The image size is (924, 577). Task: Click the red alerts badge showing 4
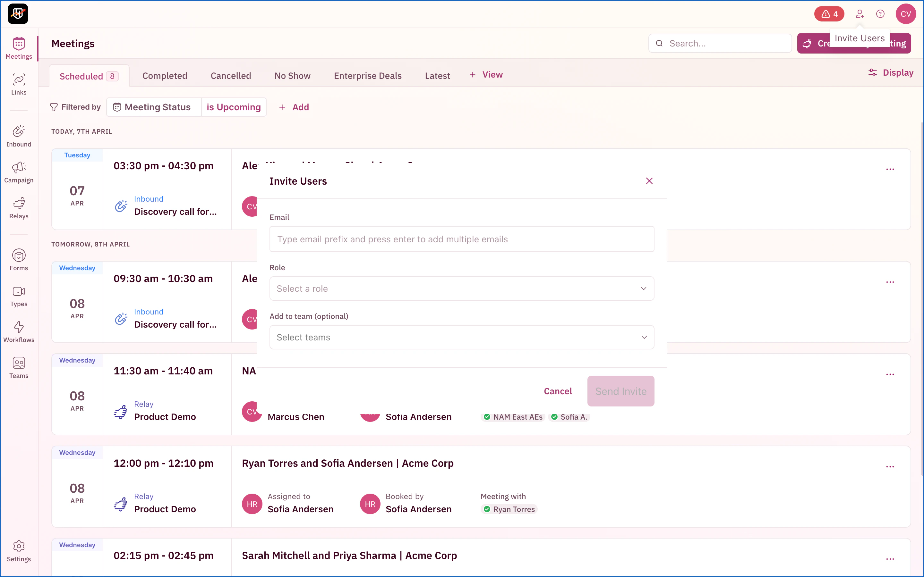829,14
